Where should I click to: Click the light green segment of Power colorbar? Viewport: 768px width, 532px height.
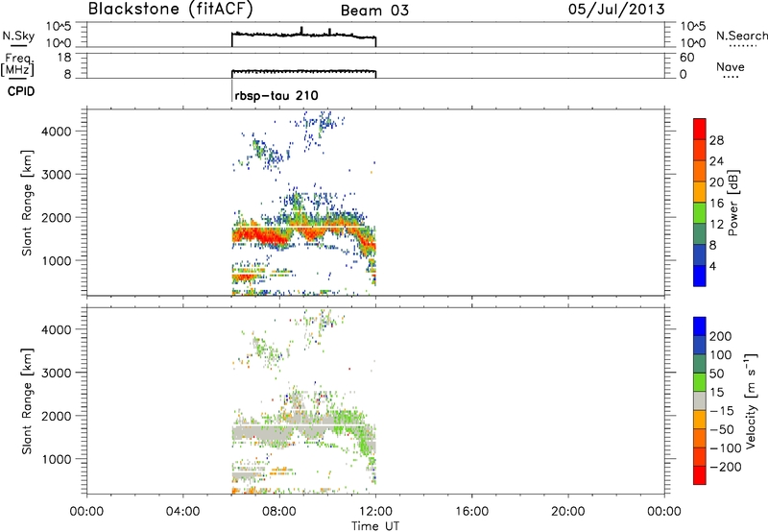pos(700,213)
